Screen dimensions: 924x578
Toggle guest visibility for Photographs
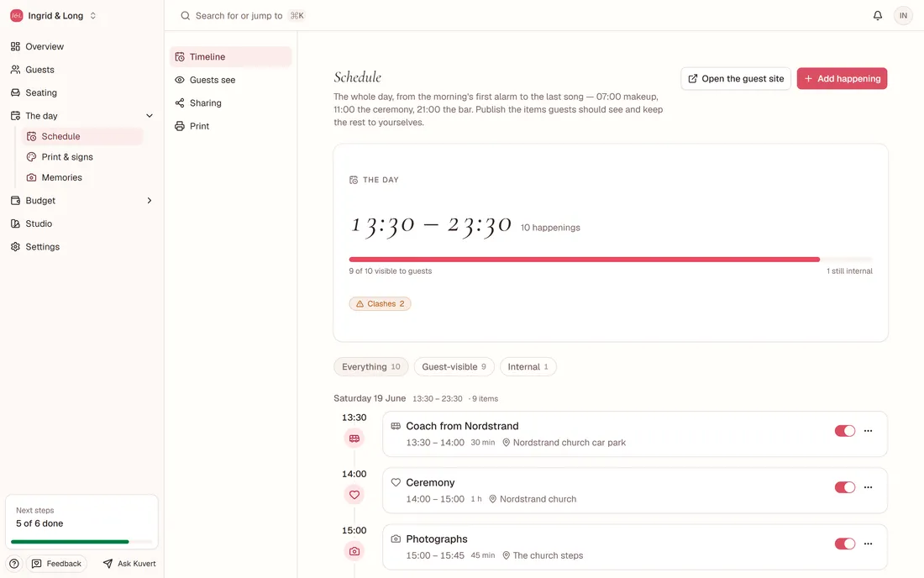click(x=844, y=544)
